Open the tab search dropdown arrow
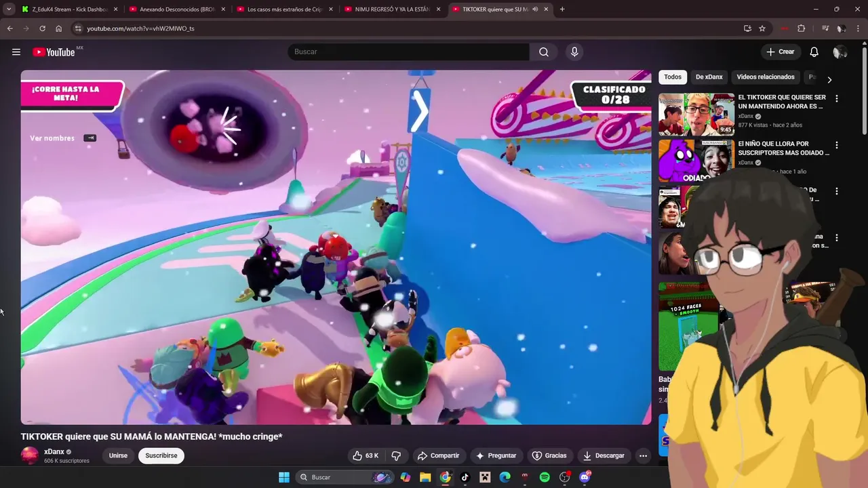The image size is (868, 488). 9,9
